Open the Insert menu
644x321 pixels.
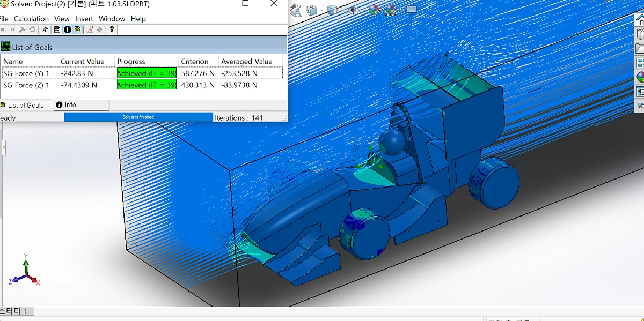click(x=84, y=19)
